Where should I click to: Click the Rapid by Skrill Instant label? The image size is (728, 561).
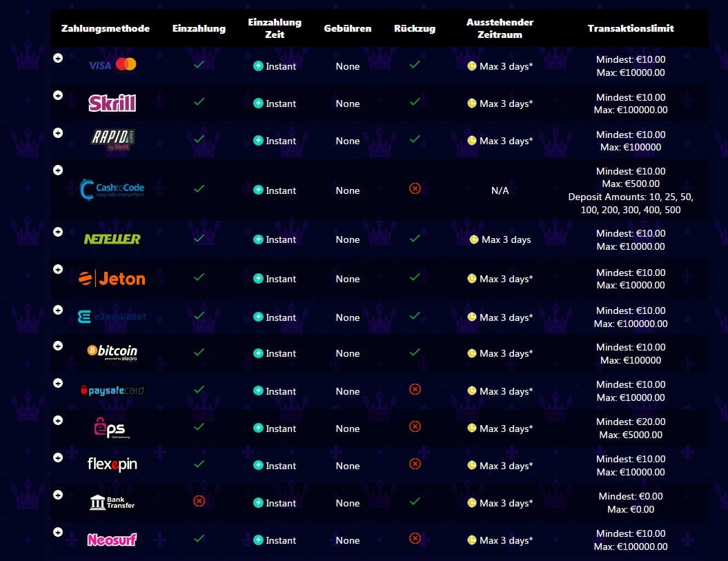280,141
